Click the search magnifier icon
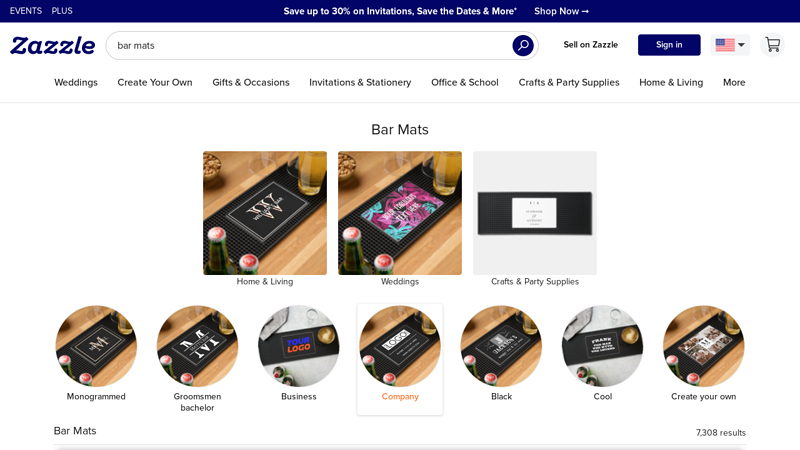The image size is (800, 450). (x=523, y=45)
